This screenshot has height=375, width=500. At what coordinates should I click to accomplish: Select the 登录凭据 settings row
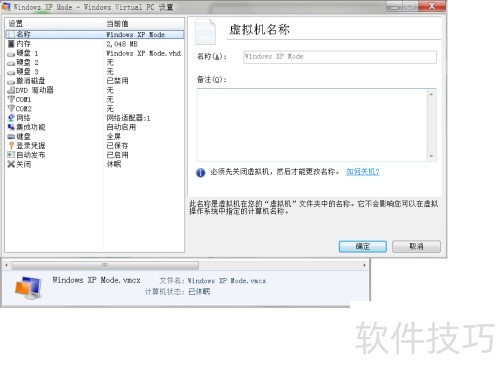(x=95, y=146)
